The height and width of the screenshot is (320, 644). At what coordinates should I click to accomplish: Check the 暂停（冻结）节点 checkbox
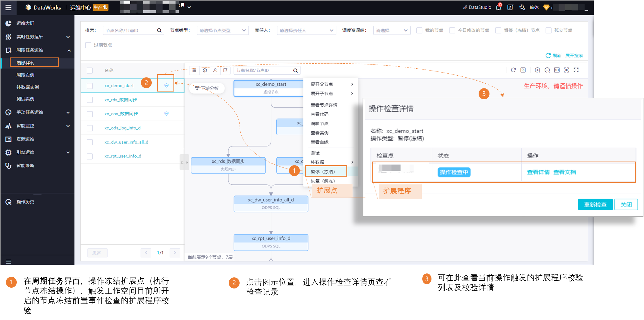498,30
